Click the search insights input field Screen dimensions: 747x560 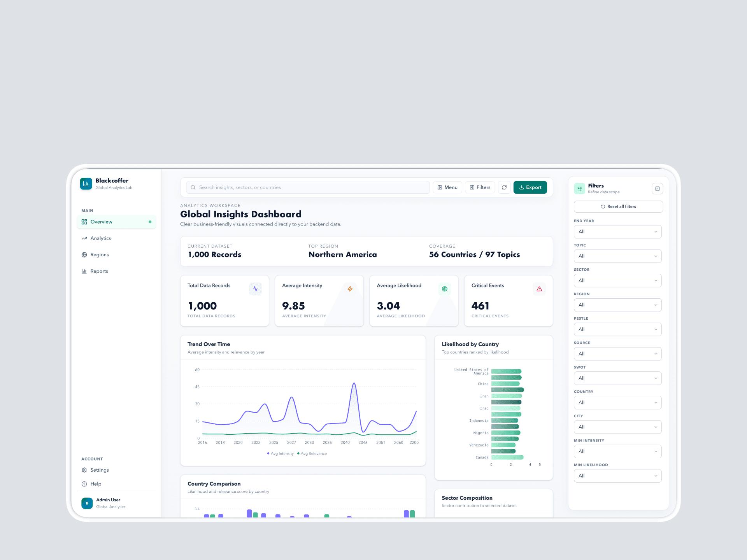click(307, 187)
